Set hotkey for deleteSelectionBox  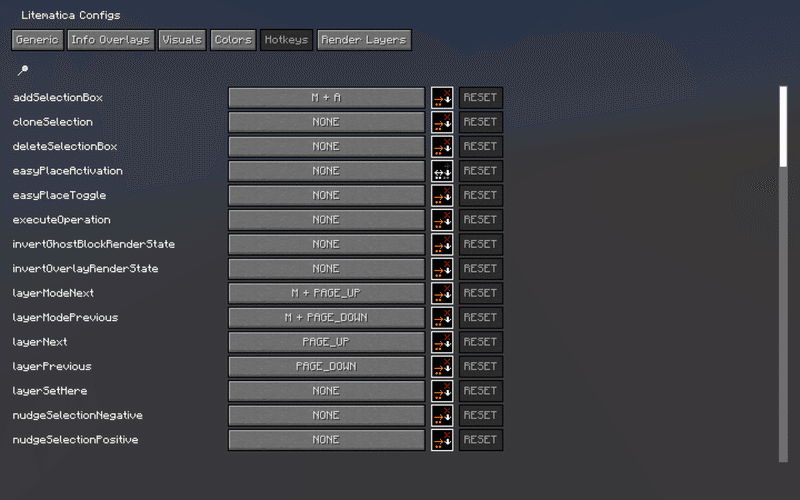[x=326, y=146]
